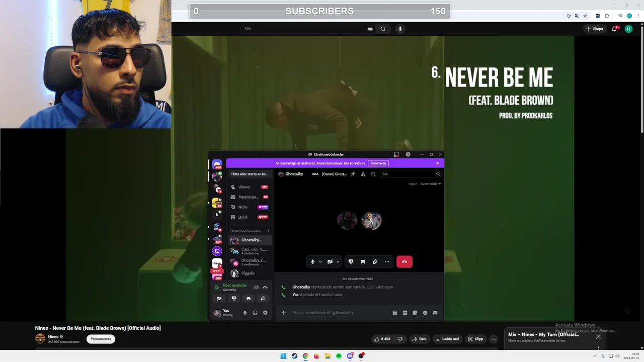Open more options in the call controls
Viewport: 644px width, 362px height.
tap(387, 261)
